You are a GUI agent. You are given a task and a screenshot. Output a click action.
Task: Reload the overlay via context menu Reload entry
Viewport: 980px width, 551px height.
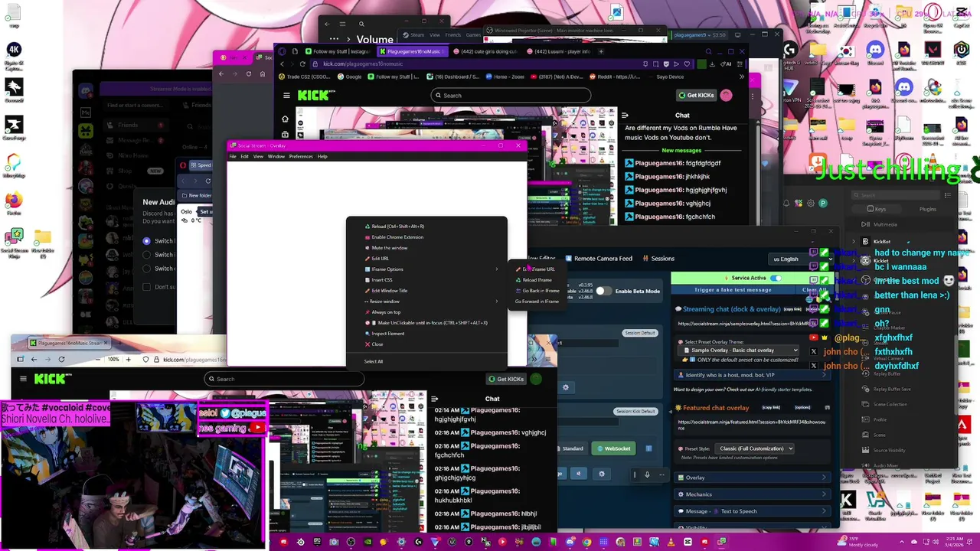pyautogui.click(x=426, y=227)
